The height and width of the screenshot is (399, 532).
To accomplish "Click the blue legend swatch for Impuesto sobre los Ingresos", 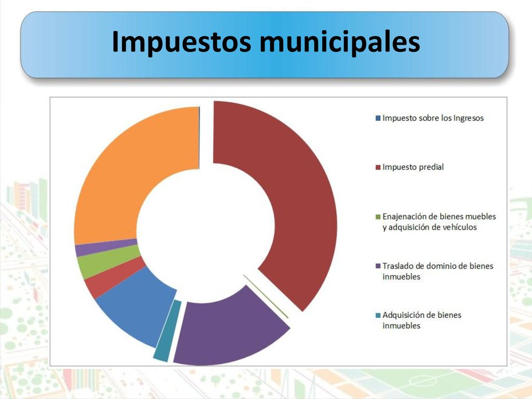I will coord(378,118).
